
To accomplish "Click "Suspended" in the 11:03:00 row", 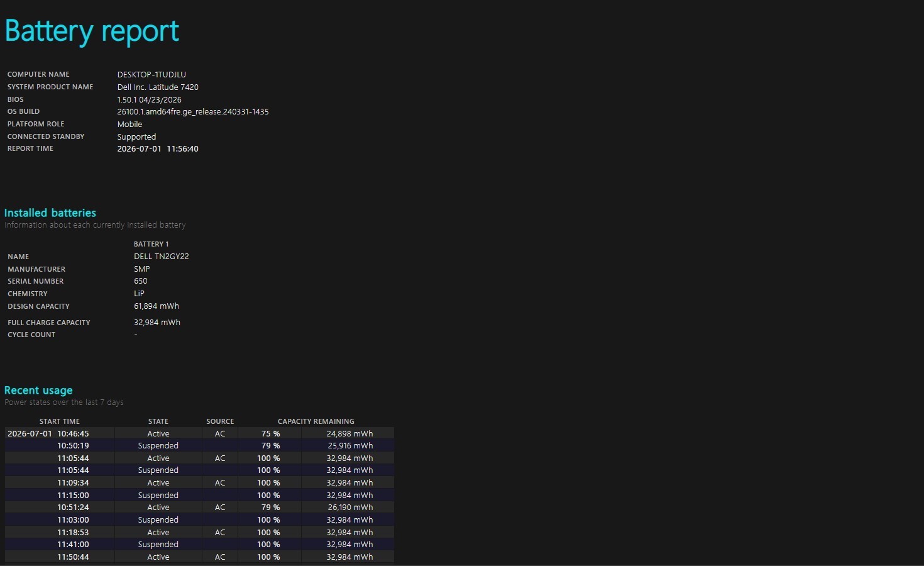I will point(158,519).
